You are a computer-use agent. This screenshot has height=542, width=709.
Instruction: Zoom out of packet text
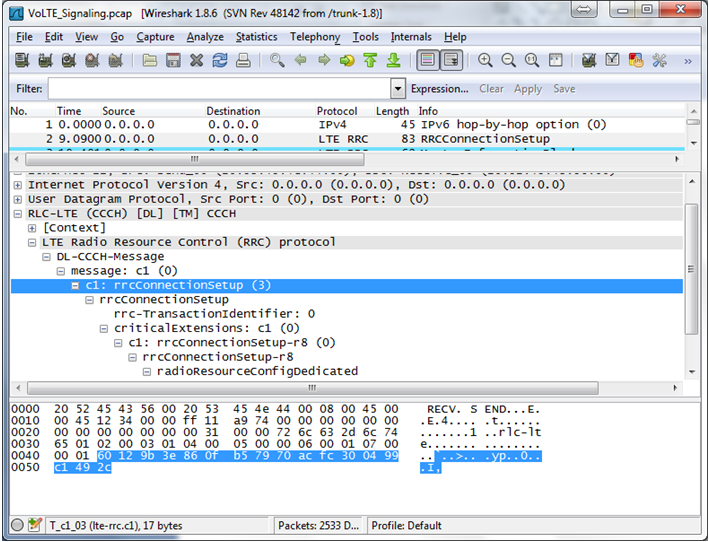[509, 60]
